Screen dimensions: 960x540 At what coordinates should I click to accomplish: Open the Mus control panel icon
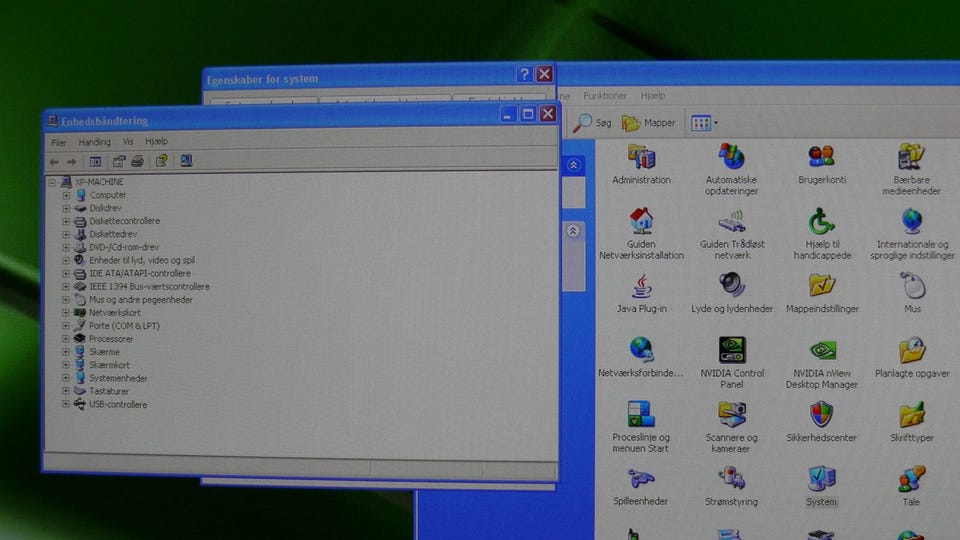[x=912, y=285]
